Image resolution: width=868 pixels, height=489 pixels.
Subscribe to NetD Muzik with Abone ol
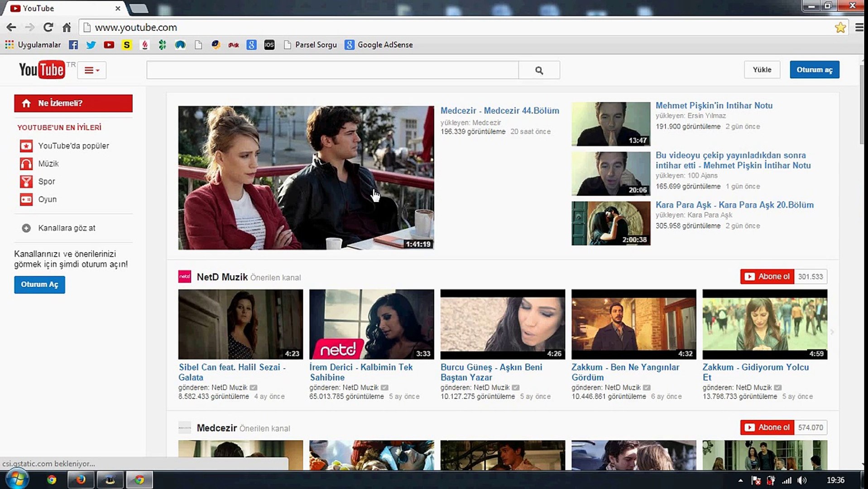point(767,276)
